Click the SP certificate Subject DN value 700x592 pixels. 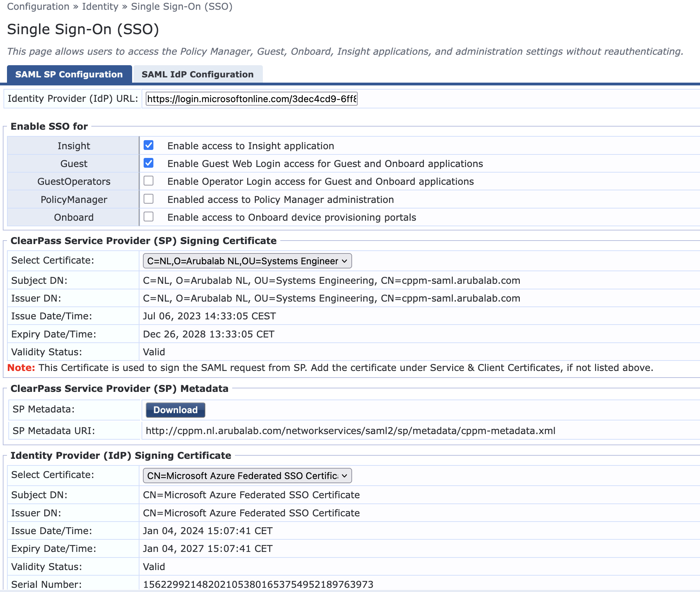pos(331,281)
